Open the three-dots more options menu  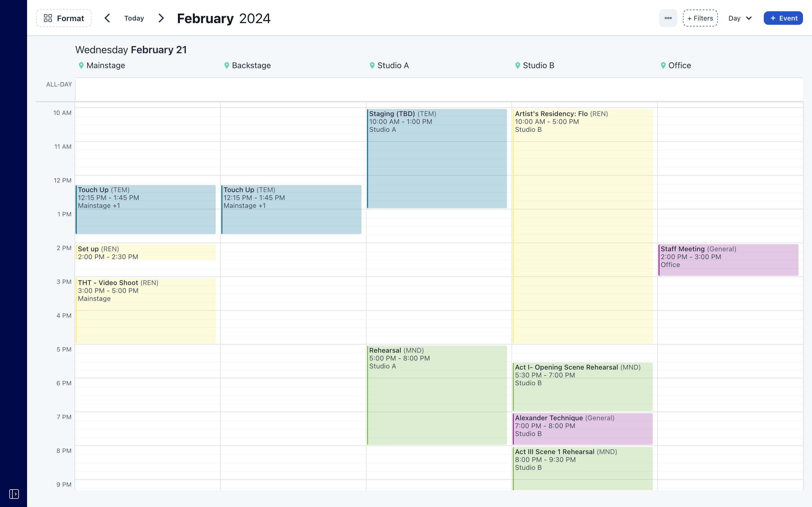[x=668, y=18]
